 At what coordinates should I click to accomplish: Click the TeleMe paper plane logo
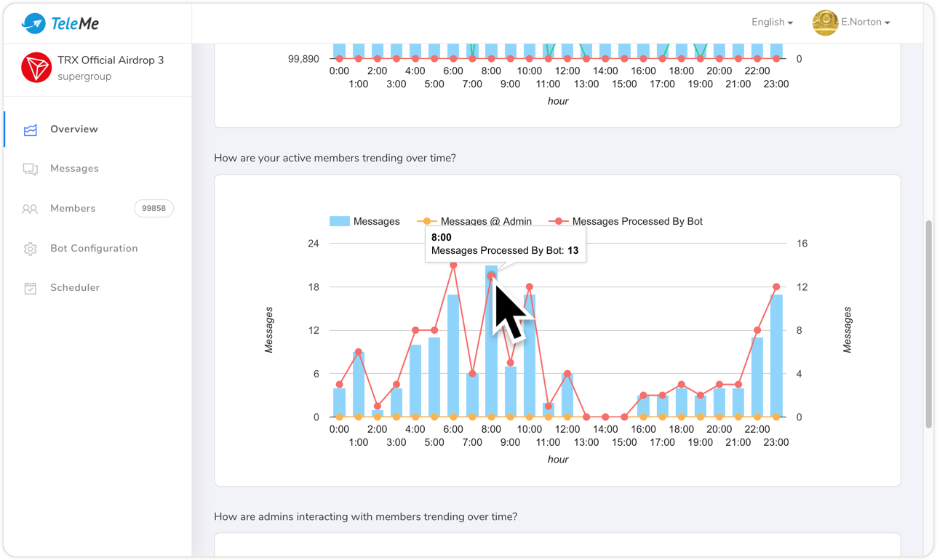pyautogui.click(x=33, y=23)
